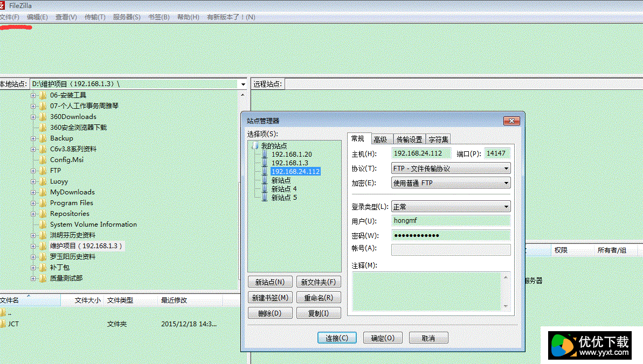Open the 帮助(H) menu

188,17
